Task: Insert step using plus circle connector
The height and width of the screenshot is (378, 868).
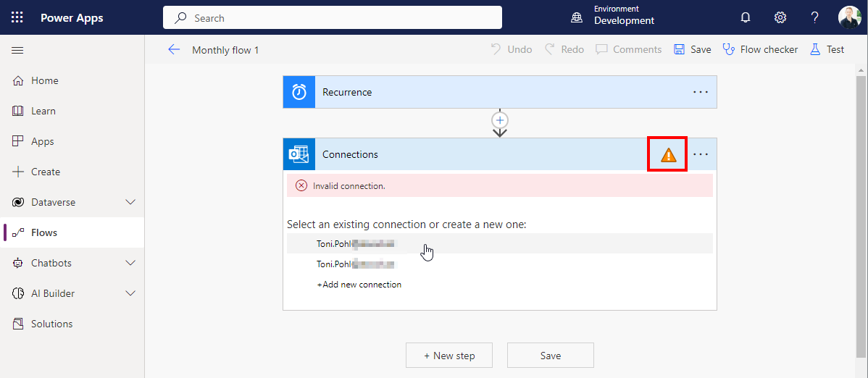Action: [x=500, y=120]
